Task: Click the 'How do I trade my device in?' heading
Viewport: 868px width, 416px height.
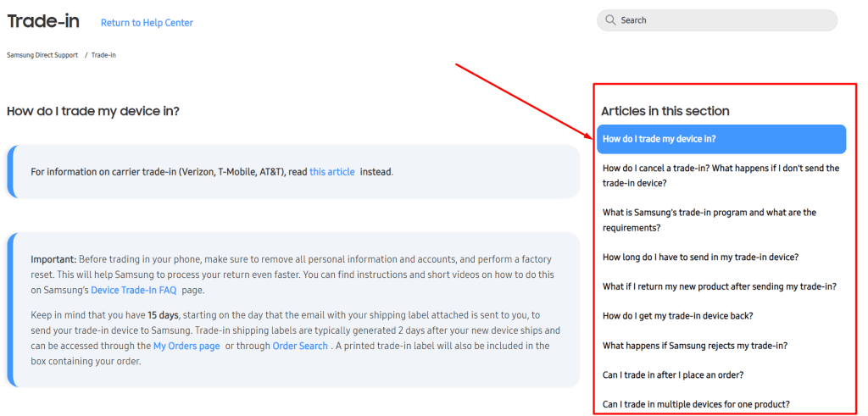Action: coord(93,111)
